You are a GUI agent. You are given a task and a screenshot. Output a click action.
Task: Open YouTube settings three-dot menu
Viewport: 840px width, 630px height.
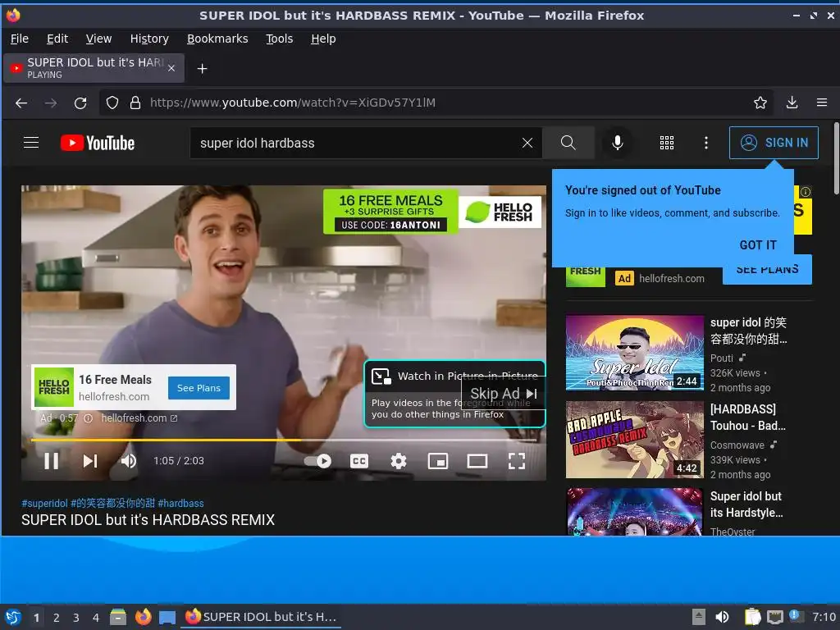tap(706, 143)
